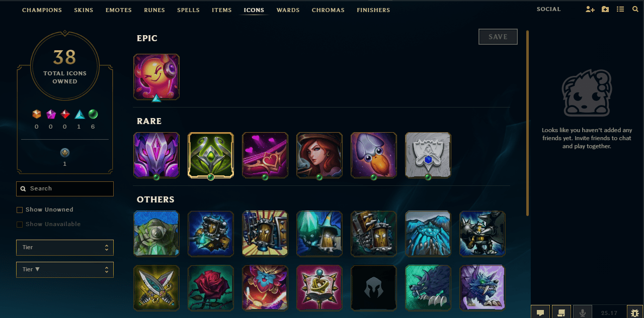
Task: Open the new folder icon in Social
Action: point(605,10)
